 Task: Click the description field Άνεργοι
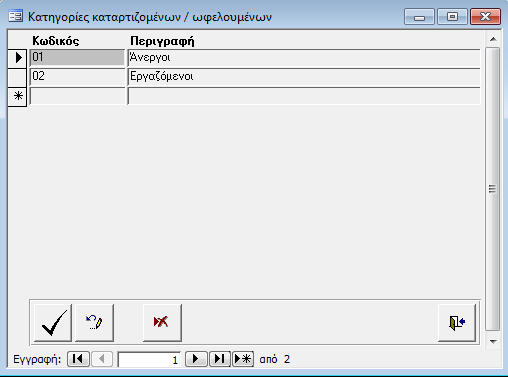click(304, 58)
